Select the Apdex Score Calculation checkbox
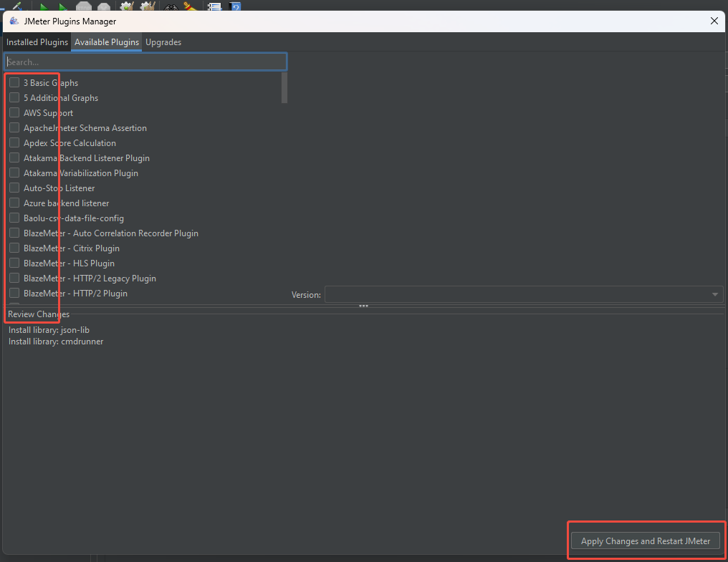 (x=14, y=142)
